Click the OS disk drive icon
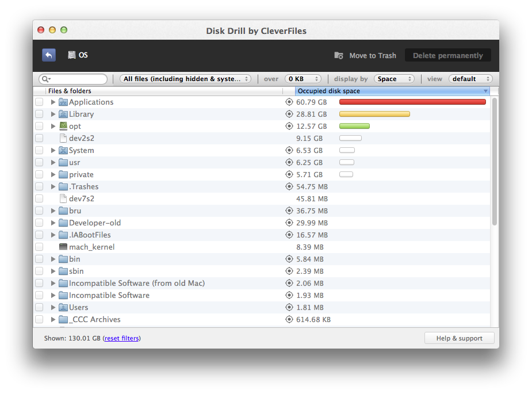Screen dimensions: 532x394 click(x=71, y=55)
